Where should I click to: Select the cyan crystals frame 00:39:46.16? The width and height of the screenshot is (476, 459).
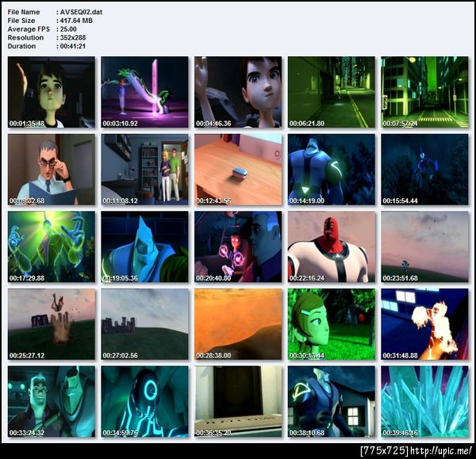pos(424,401)
